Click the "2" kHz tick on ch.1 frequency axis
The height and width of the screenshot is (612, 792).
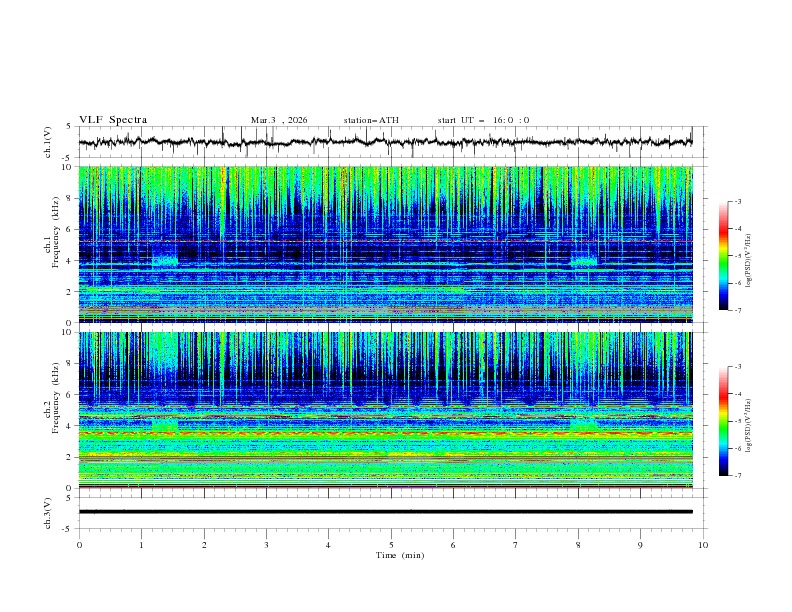coord(70,291)
